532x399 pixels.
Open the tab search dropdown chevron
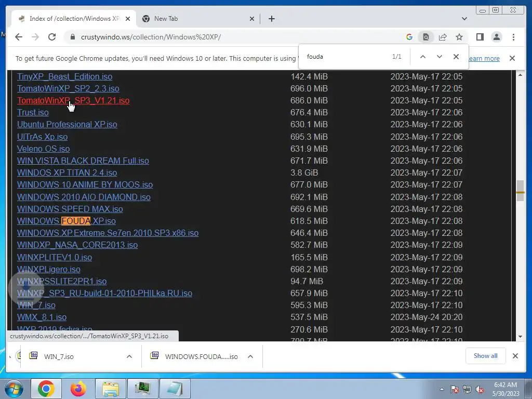tap(464, 19)
